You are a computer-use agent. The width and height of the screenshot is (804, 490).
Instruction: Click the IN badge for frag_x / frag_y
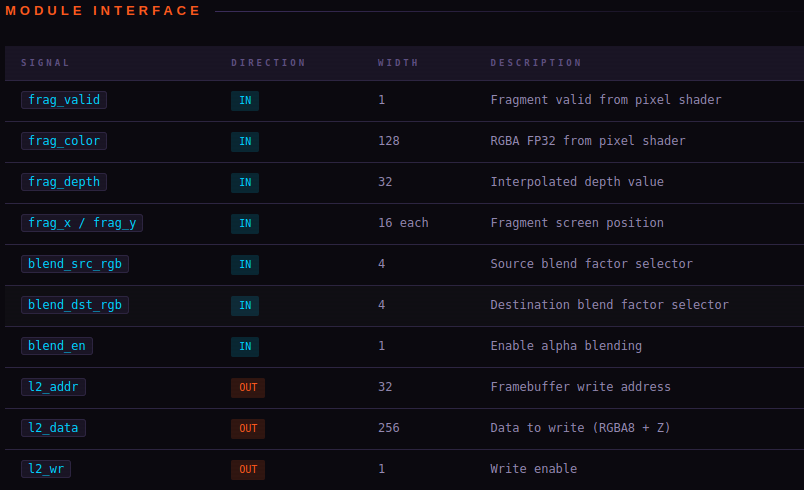[x=245, y=223]
